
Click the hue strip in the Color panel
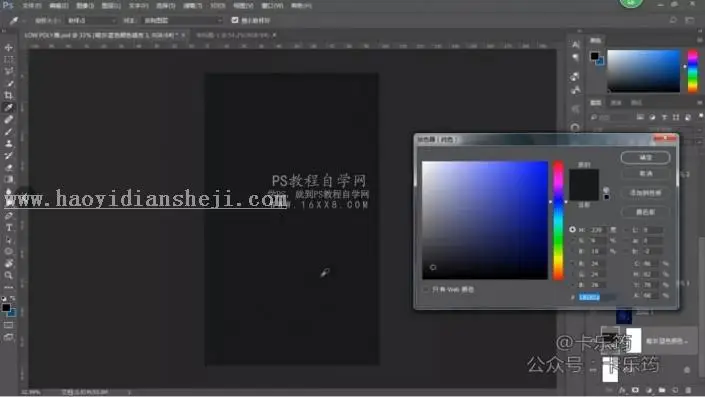[693, 71]
